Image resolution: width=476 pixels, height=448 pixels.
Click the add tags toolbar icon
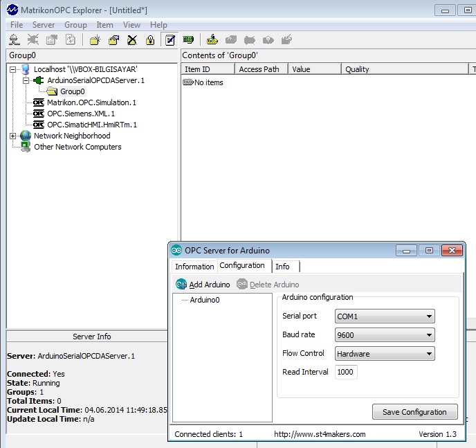tap(212, 39)
